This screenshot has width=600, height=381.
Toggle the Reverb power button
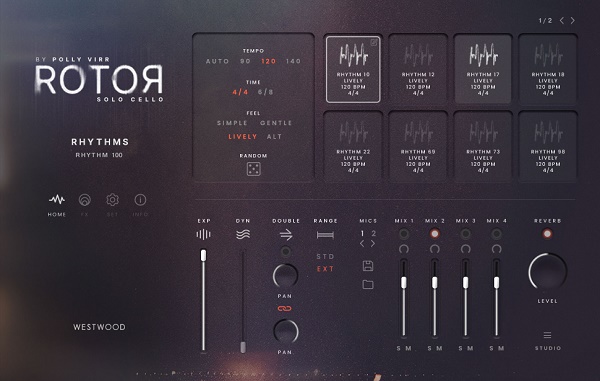pyautogui.click(x=548, y=233)
